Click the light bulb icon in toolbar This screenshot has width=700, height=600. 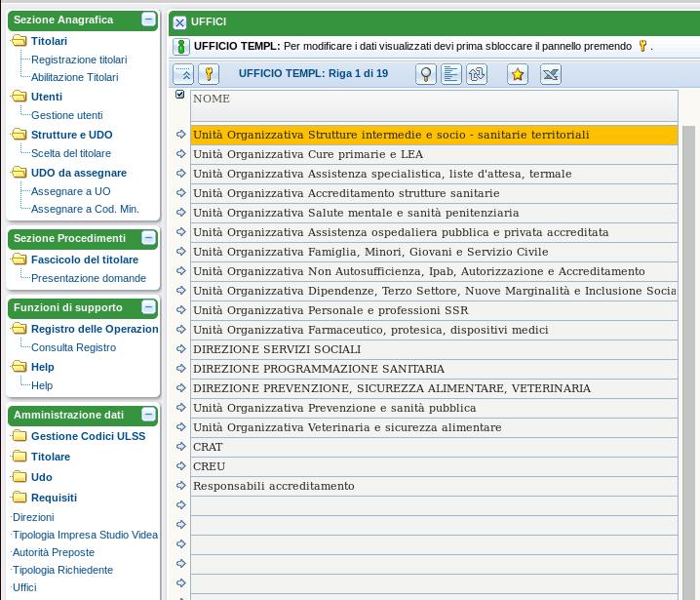click(426, 74)
